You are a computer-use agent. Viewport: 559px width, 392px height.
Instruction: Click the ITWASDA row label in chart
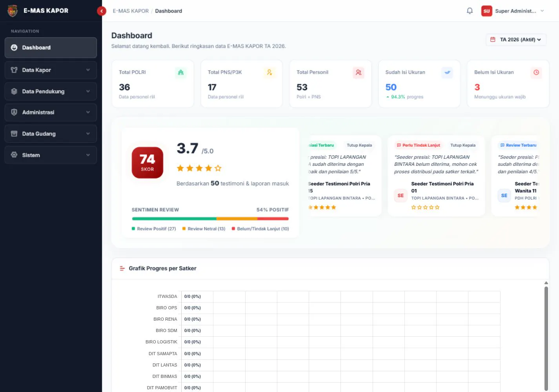167,296
